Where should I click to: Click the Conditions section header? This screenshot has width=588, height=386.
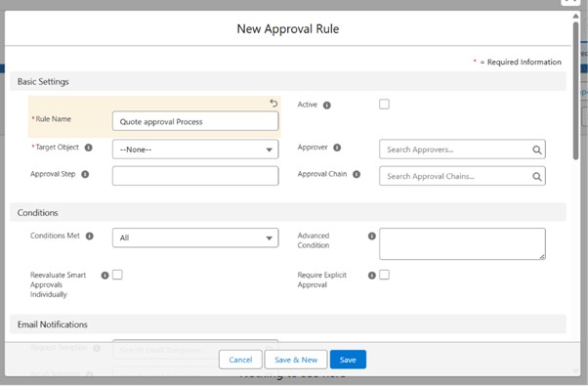coord(288,212)
